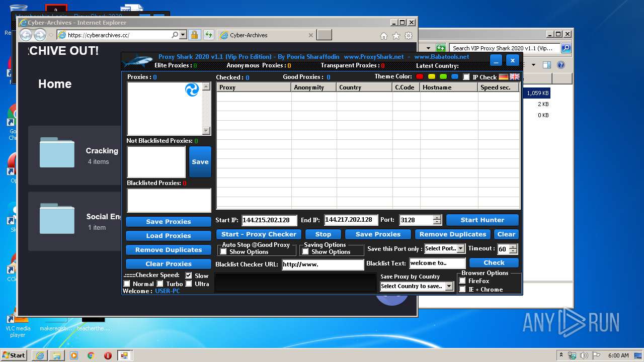This screenshot has height=362, width=644.
Task: Open the VLC media player desktop shortcut
Action: click(18, 326)
